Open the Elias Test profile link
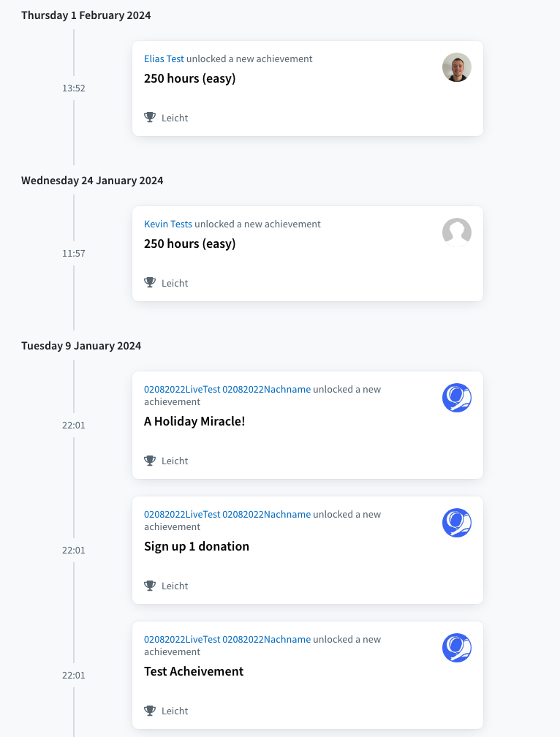560x737 pixels. tap(164, 58)
